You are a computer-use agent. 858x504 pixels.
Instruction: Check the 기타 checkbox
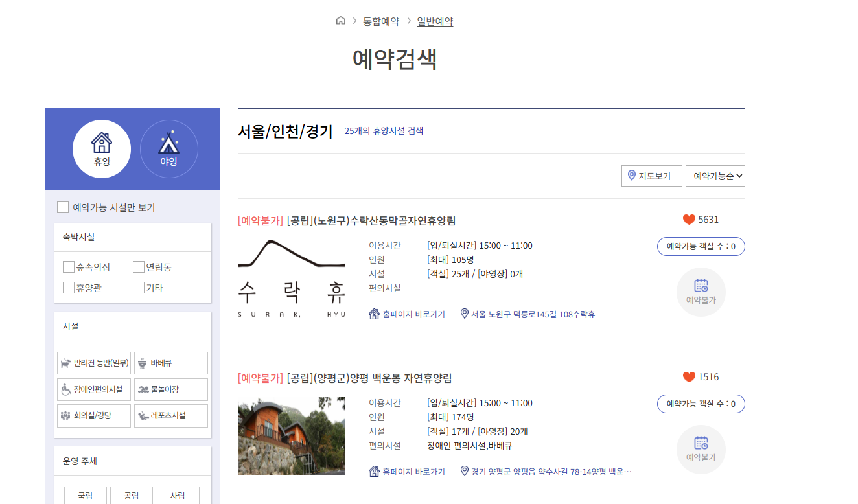[x=139, y=288]
